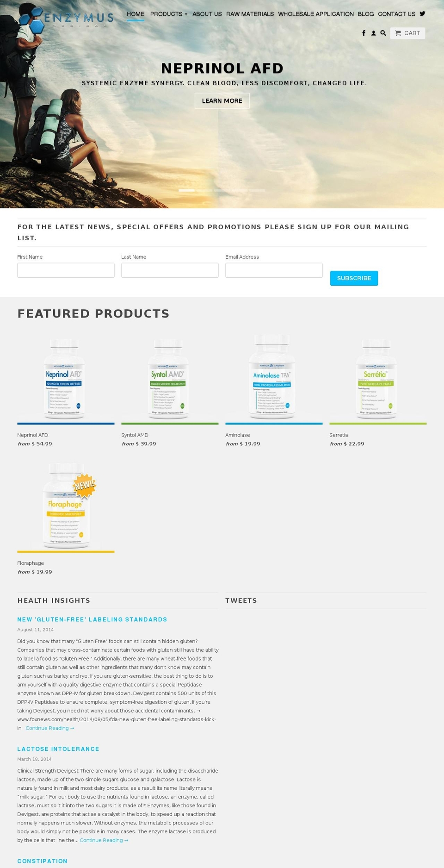Open the LACTOSE INTOLERANCE article heading
The height and width of the screenshot is (868, 444).
point(58,749)
